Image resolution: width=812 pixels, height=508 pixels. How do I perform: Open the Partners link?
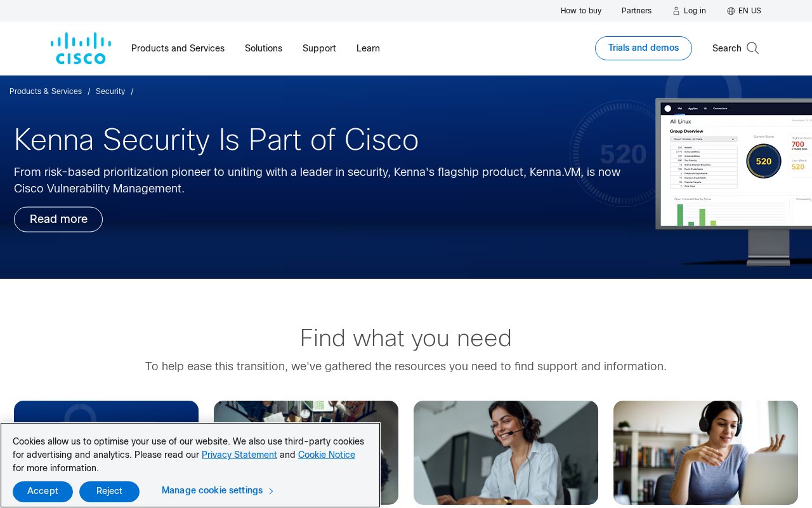point(636,11)
